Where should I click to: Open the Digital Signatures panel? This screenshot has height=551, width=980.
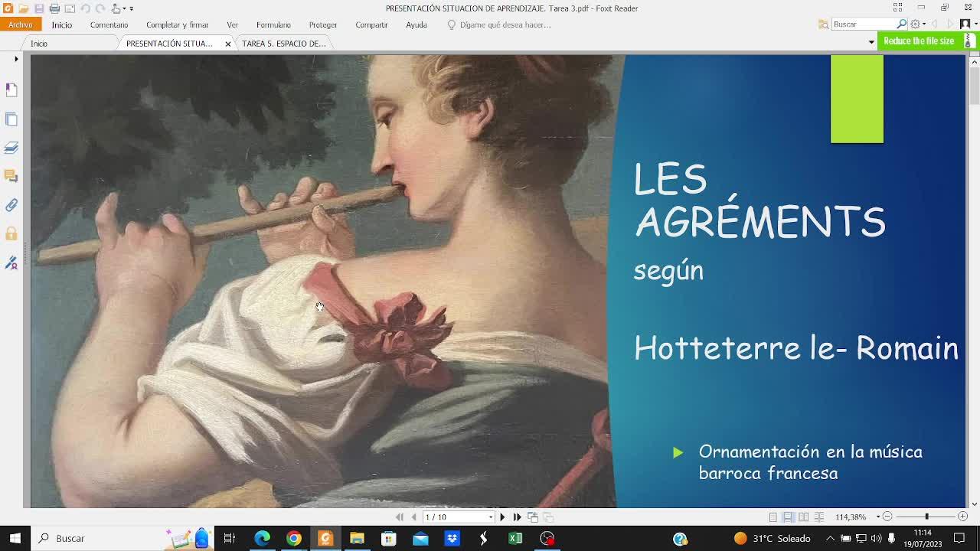(x=11, y=262)
